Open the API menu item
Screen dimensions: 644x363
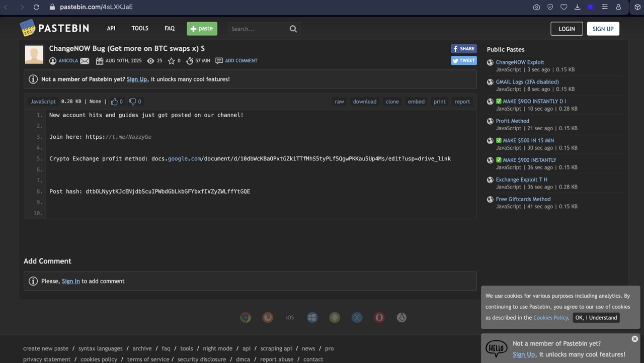111,29
